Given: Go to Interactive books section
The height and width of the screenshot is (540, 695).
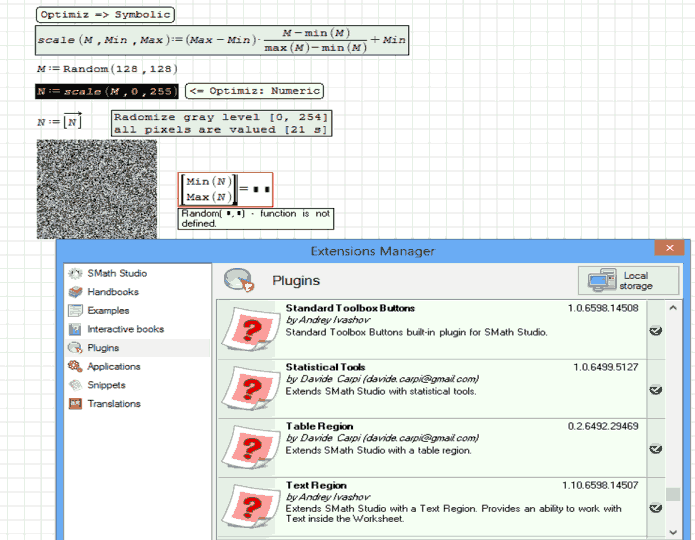Looking at the screenshot, I should 125,329.
